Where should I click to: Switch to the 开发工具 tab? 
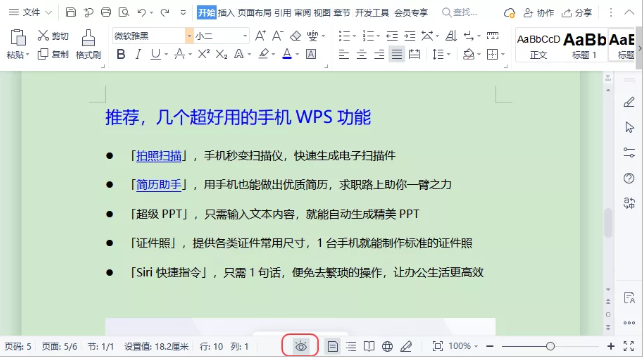coord(372,13)
